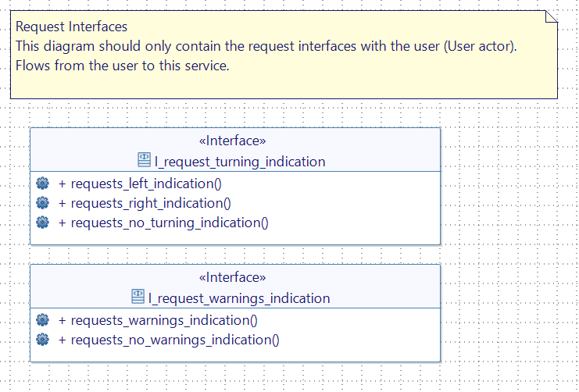Click the gear icon next to requests_right_indication()
This screenshot has height=392, width=579.
click(42, 203)
